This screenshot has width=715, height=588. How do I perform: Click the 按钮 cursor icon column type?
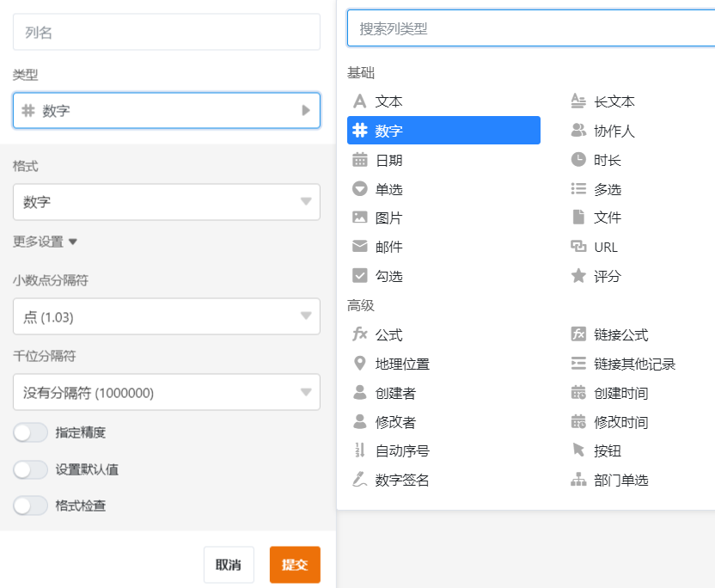[578, 450]
